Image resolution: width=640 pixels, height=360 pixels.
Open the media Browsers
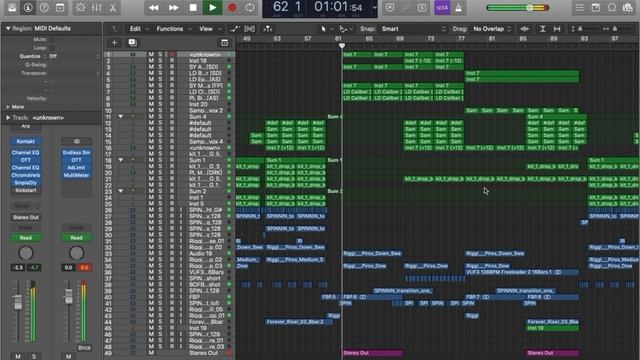tap(628, 8)
